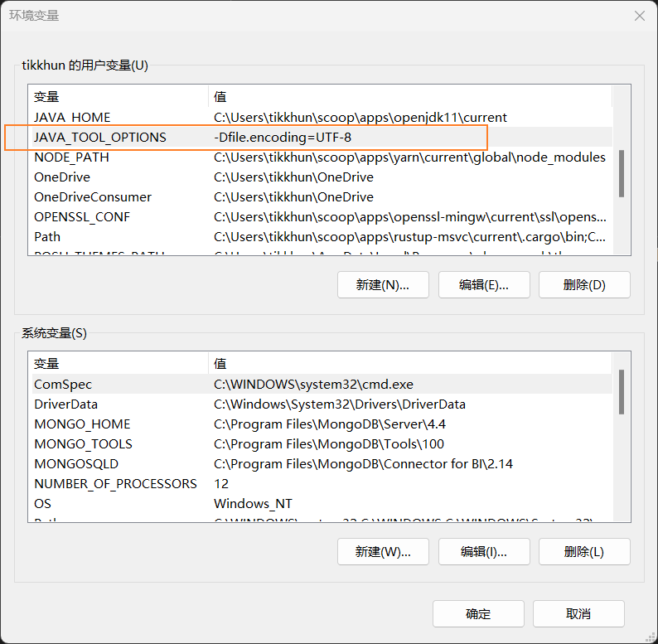Confirm with the 确定 button

[x=478, y=614]
